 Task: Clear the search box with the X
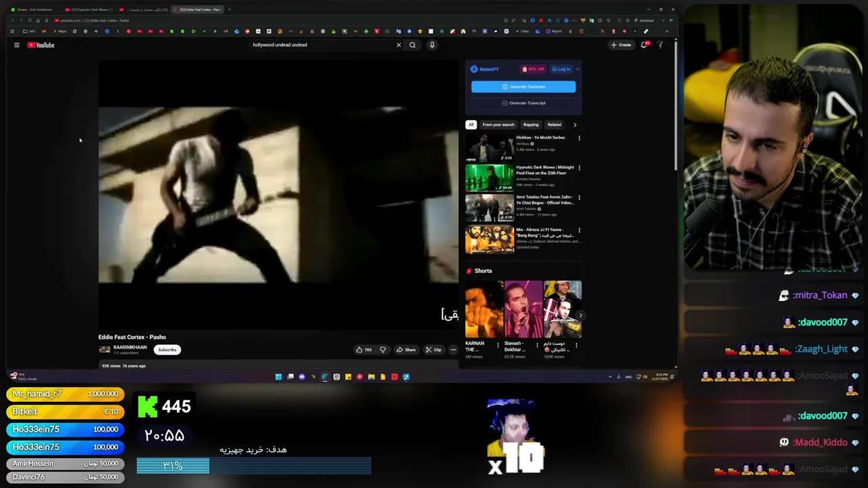[399, 45]
